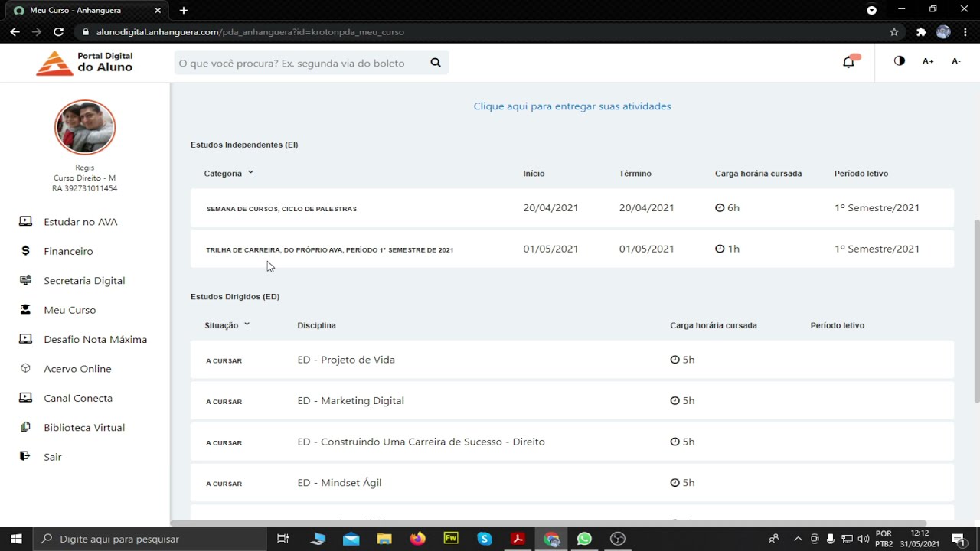Open Skype from the taskbar
The width and height of the screenshot is (980, 551).
click(485, 539)
